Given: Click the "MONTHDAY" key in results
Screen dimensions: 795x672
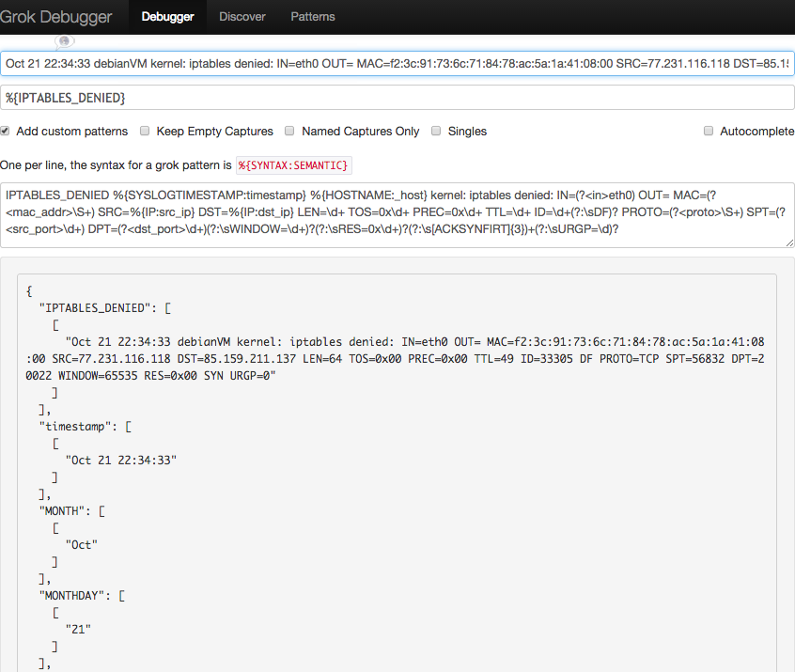Looking at the screenshot, I should (x=77, y=595).
